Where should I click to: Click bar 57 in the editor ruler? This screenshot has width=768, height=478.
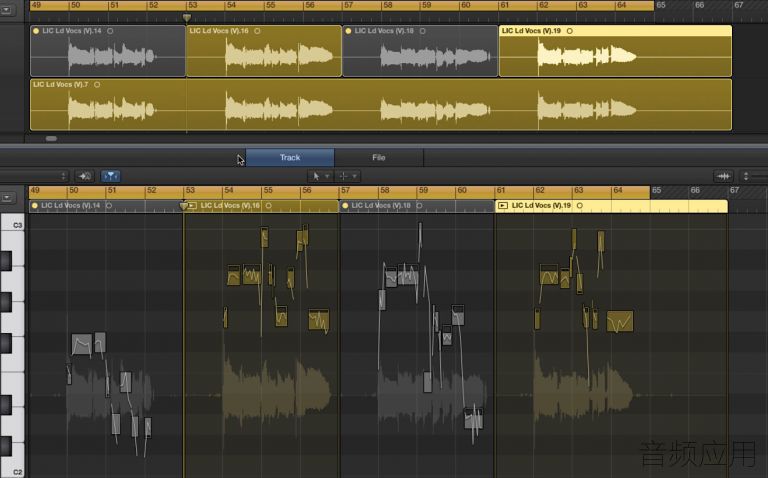pyautogui.click(x=346, y=191)
